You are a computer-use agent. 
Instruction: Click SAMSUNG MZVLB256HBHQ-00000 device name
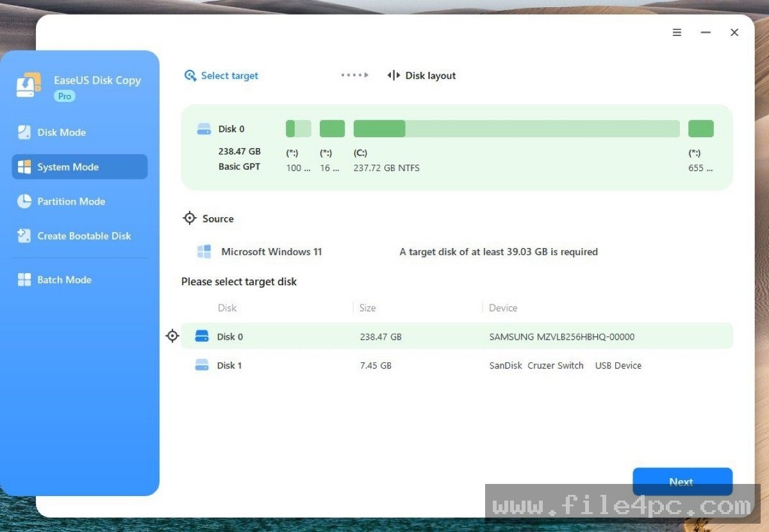tap(562, 337)
